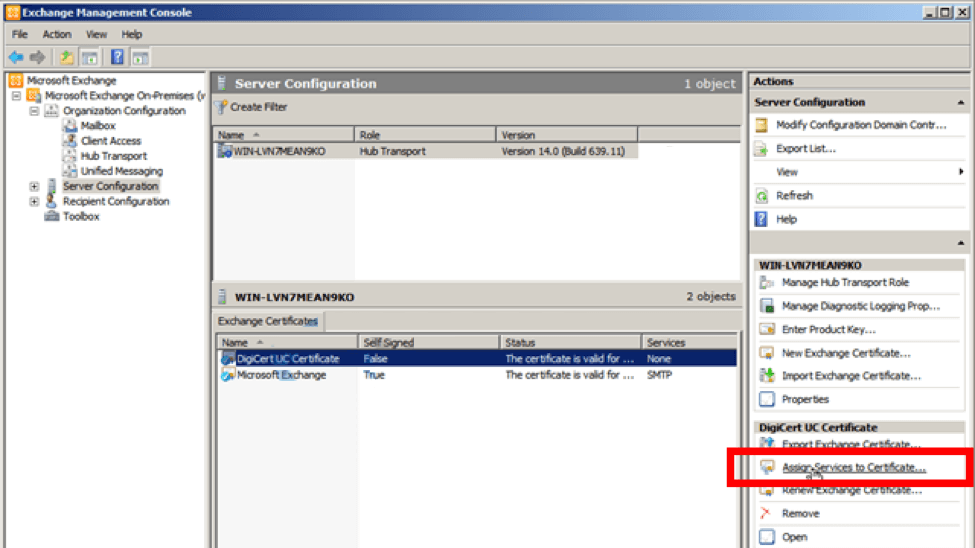Click 'WIN-LVN7MEAN9KO' server name in list

[x=279, y=151]
